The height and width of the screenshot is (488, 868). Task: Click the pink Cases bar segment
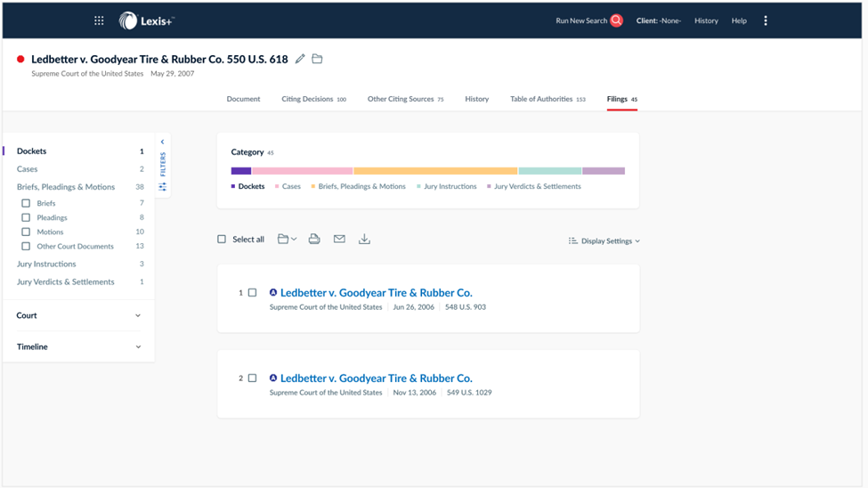coord(303,171)
